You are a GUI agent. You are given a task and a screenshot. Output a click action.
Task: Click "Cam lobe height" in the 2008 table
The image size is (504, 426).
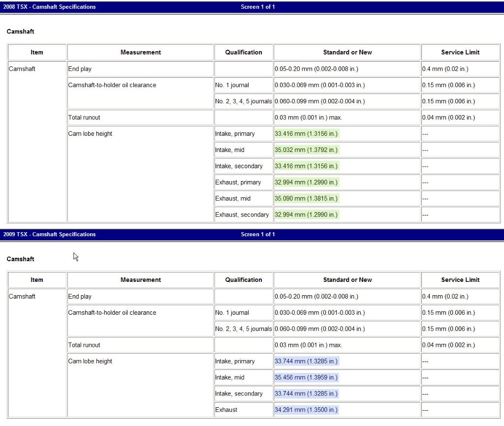coord(91,134)
